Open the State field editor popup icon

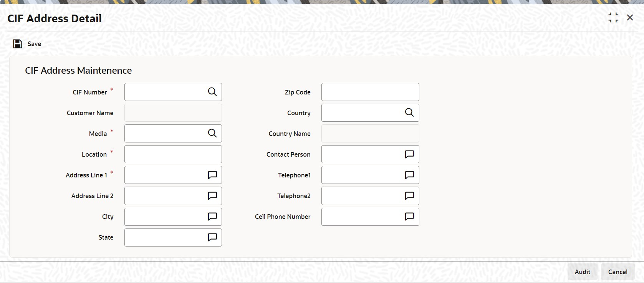pos(212,237)
